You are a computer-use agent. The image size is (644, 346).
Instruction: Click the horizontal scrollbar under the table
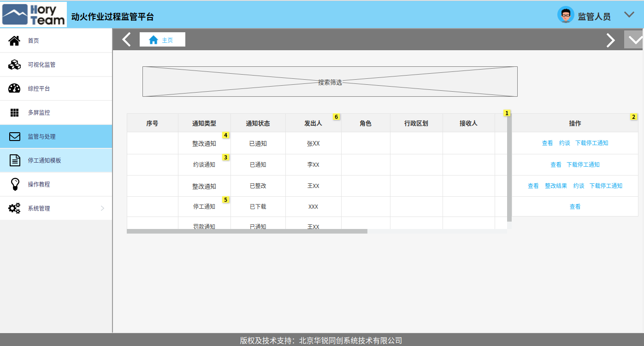(x=247, y=231)
